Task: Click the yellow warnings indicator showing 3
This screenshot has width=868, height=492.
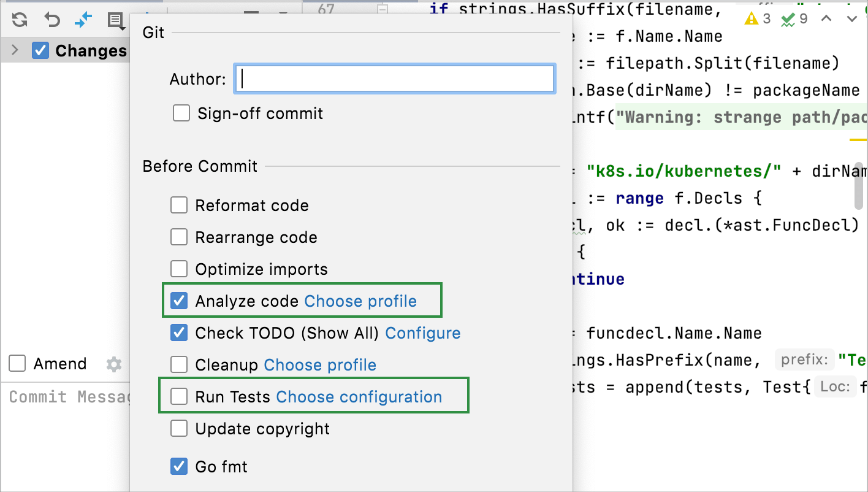Action: point(758,19)
